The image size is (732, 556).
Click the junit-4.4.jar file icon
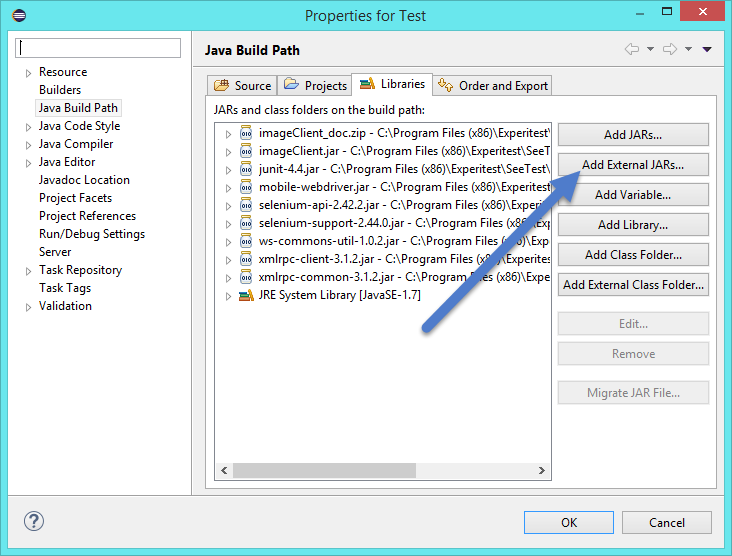tap(246, 169)
